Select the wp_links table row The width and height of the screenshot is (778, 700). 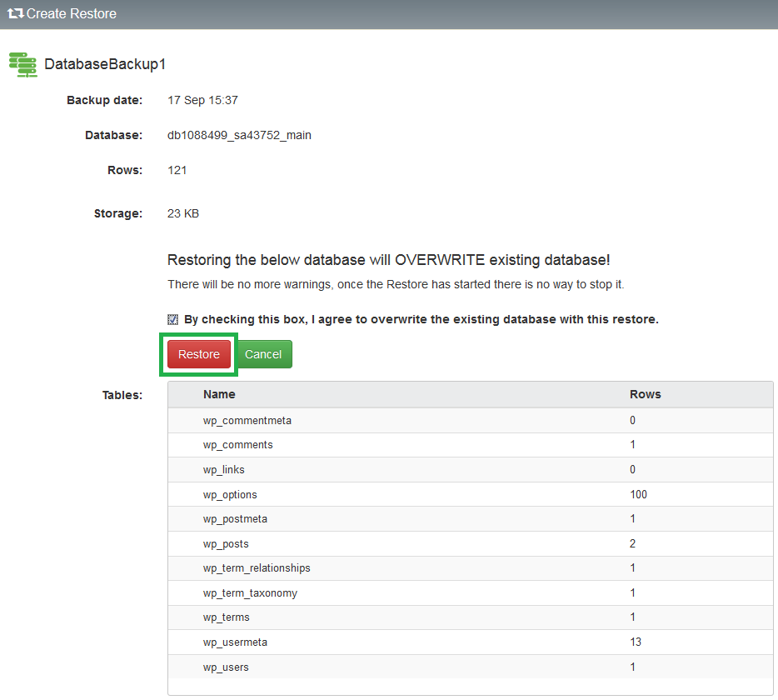tap(471, 470)
